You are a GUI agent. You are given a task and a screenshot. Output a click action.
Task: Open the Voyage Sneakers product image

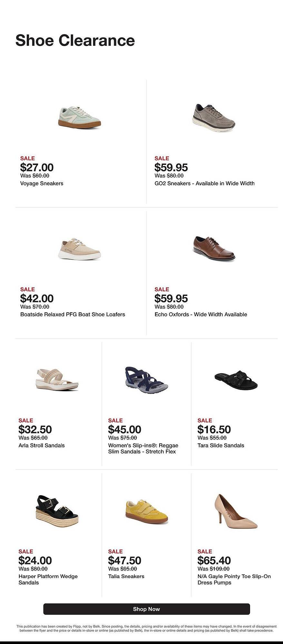point(80,117)
